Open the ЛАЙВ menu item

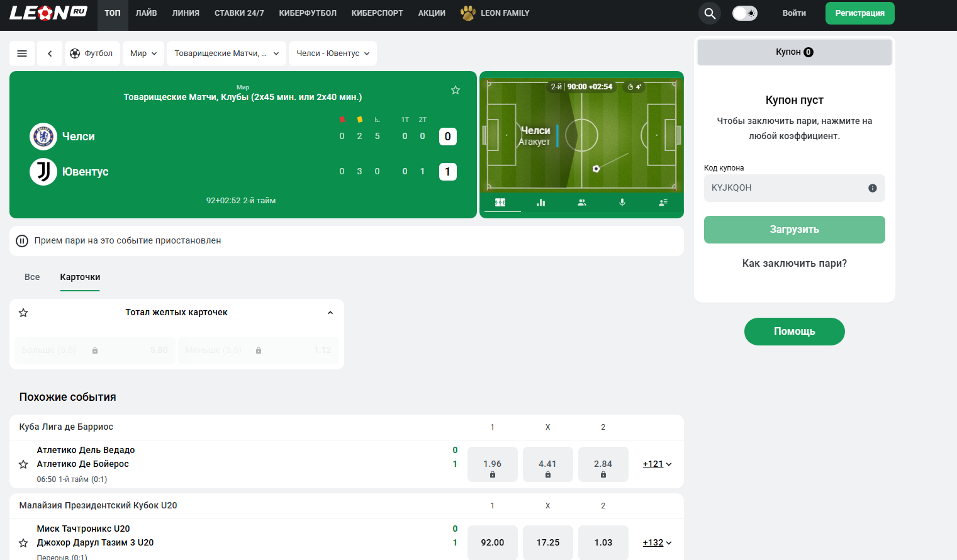click(x=147, y=13)
